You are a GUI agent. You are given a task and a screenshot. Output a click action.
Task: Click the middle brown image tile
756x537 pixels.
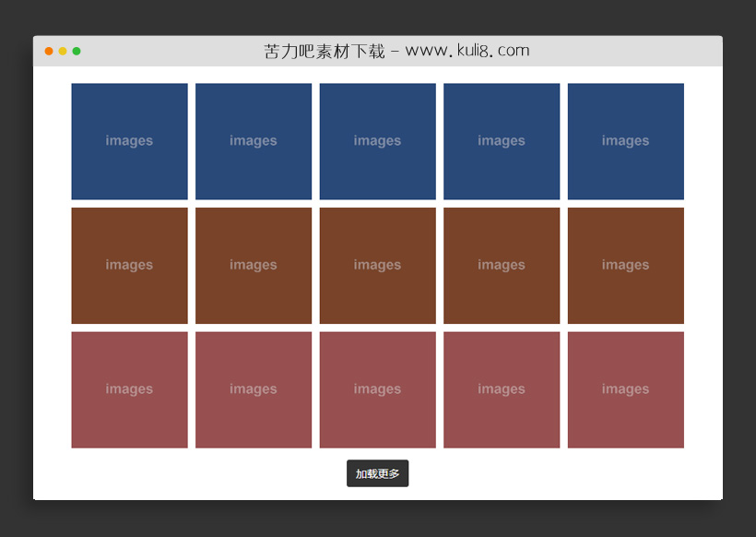point(377,266)
